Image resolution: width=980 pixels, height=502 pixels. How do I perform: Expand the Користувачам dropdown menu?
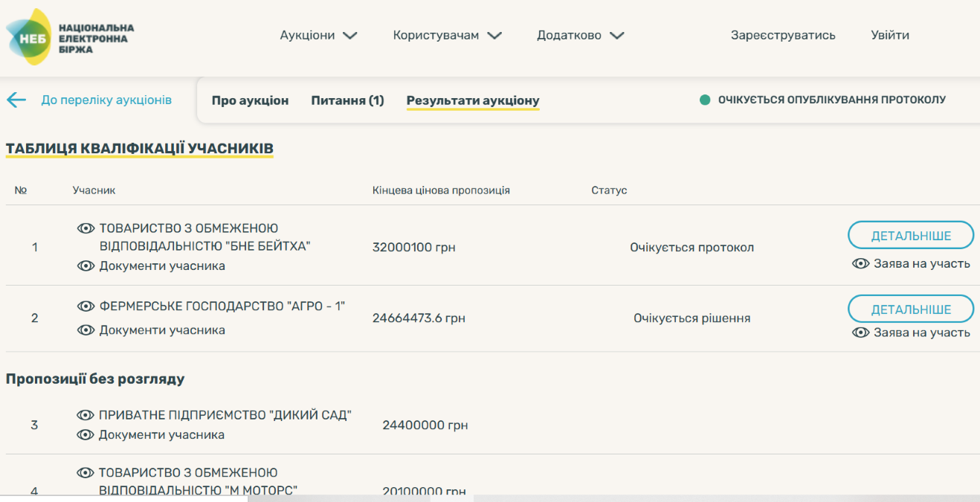(447, 35)
